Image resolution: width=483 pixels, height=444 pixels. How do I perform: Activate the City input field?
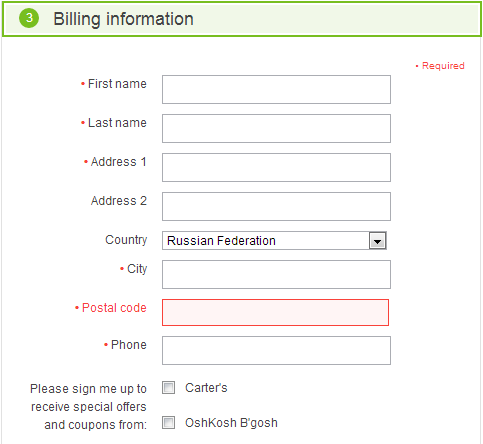pyautogui.click(x=276, y=275)
